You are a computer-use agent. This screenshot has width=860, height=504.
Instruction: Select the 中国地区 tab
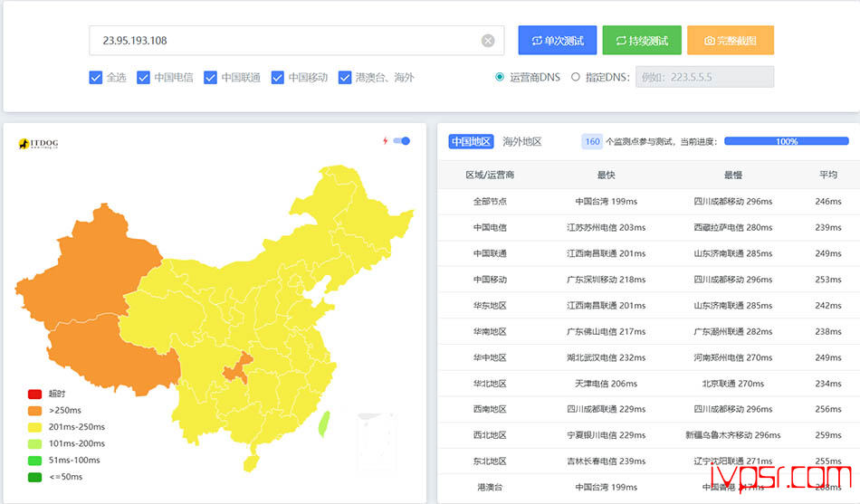pos(472,142)
